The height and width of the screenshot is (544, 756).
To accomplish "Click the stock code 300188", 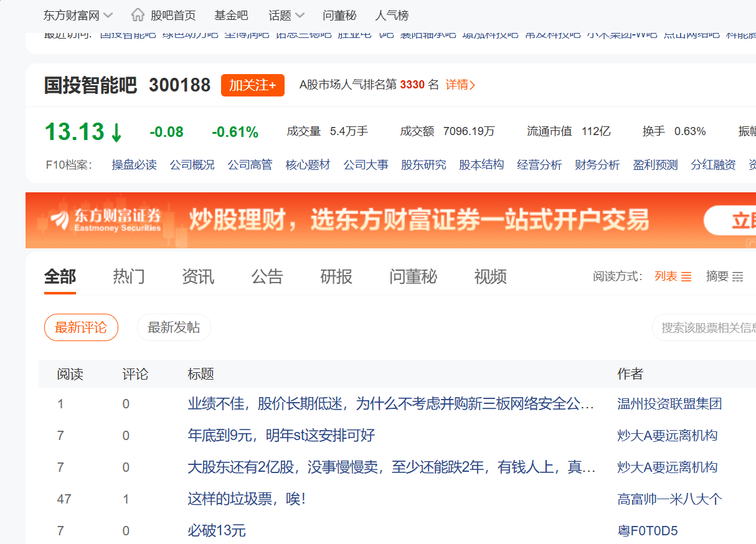I will pos(180,85).
